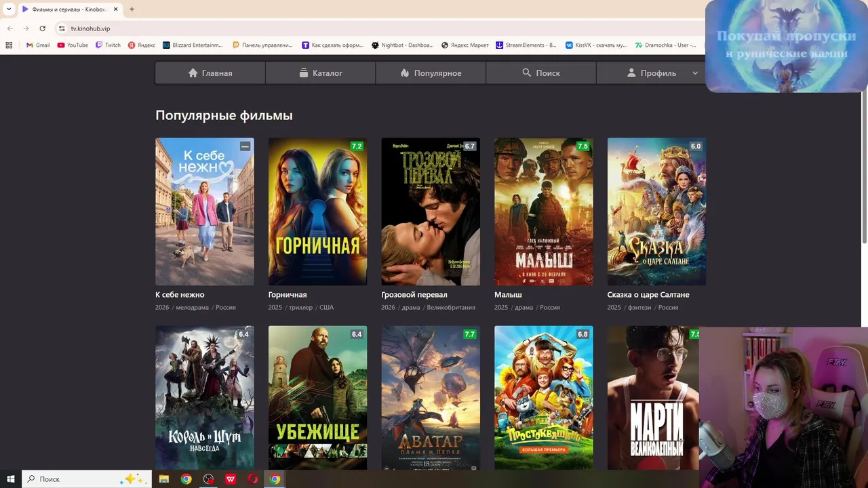Open the Марти Великолепный poster

(x=653, y=398)
